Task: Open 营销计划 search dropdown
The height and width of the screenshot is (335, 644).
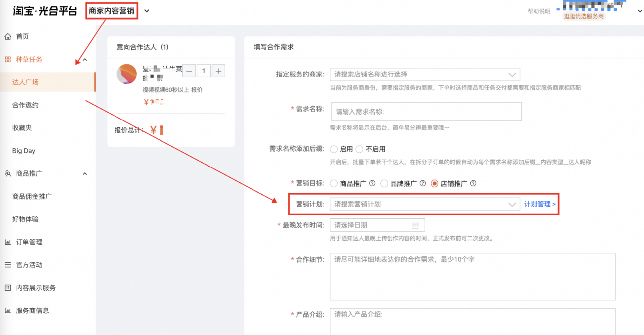Action: [x=425, y=204]
